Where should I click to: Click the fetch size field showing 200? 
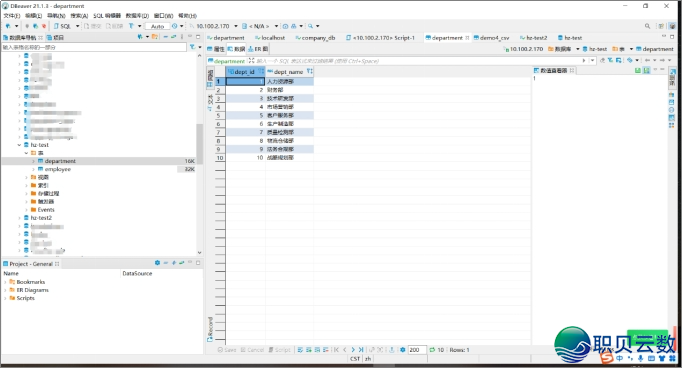point(417,350)
